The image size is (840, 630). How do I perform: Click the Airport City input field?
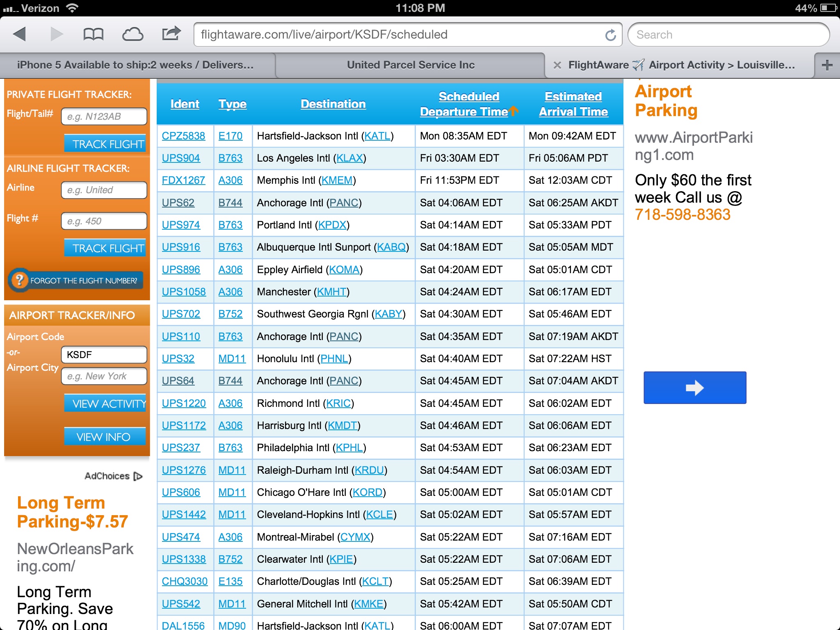coord(104,376)
